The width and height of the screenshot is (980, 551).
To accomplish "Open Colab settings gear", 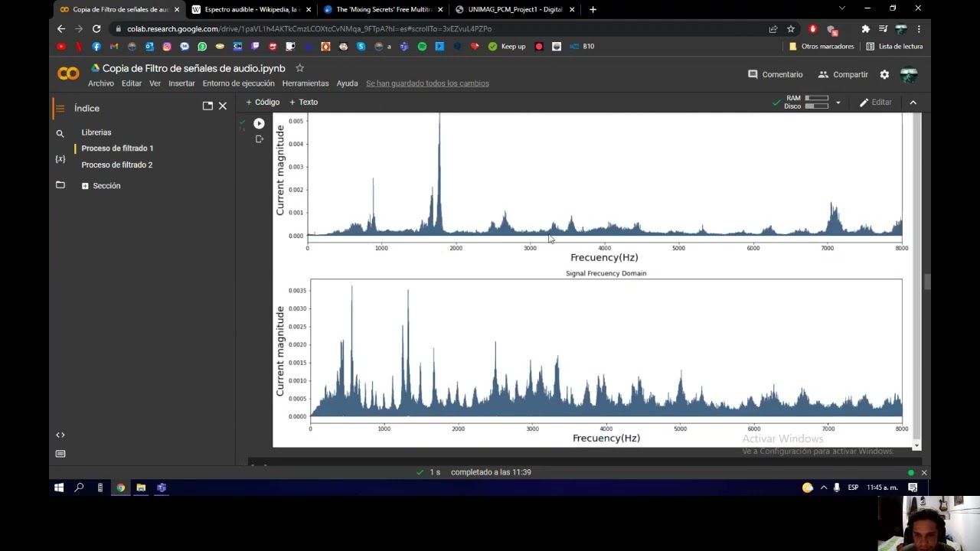I will coord(884,74).
